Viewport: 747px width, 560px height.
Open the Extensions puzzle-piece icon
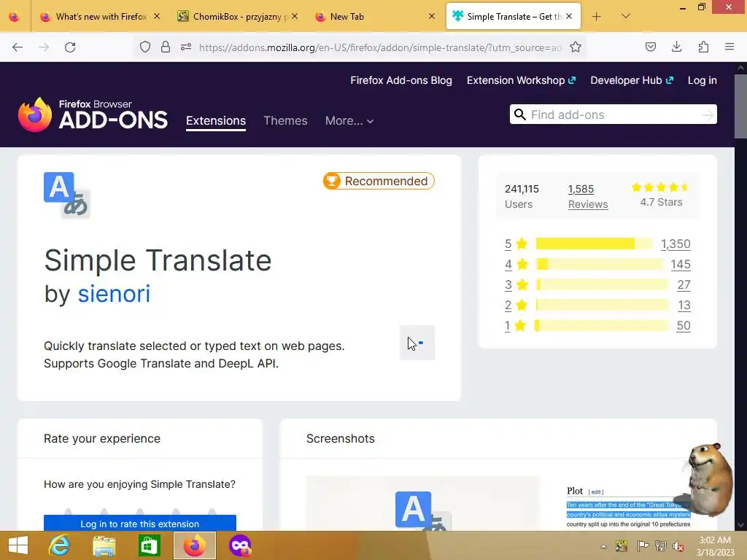click(703, 47)
